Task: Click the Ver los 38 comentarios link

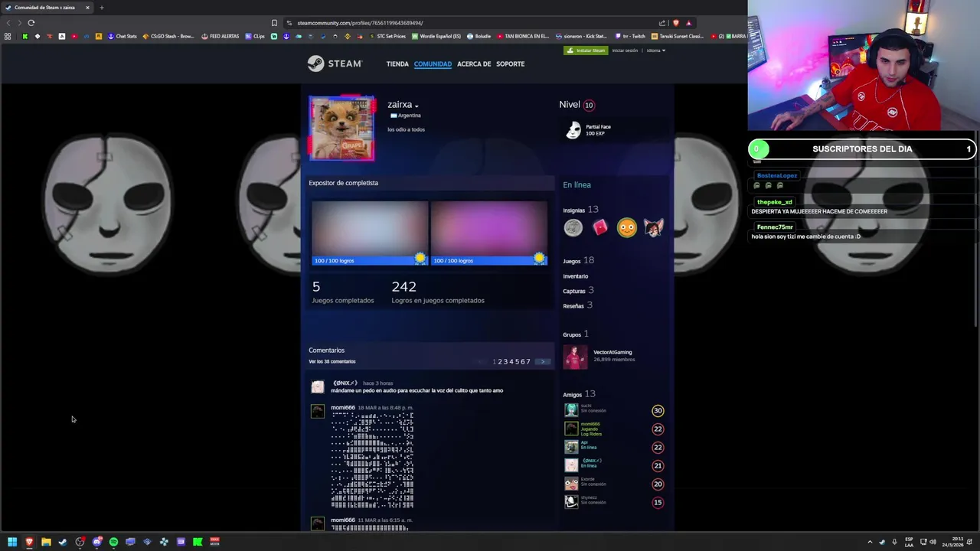Action: [332, 361]
